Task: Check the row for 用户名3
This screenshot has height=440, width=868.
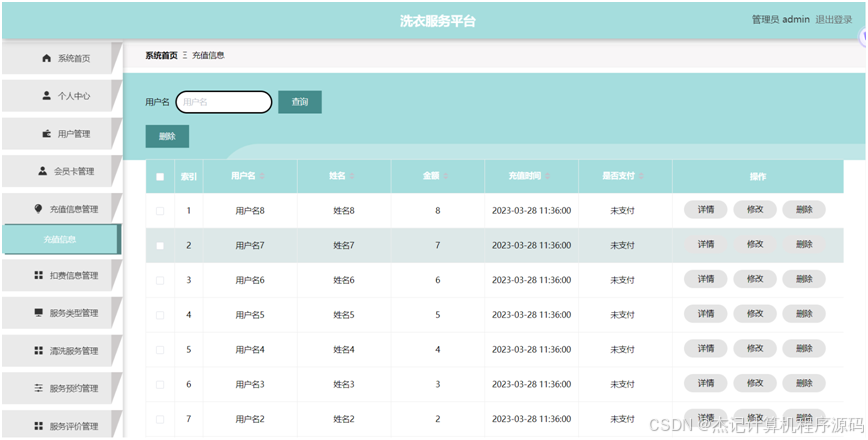Action: [x=160, y=385]
